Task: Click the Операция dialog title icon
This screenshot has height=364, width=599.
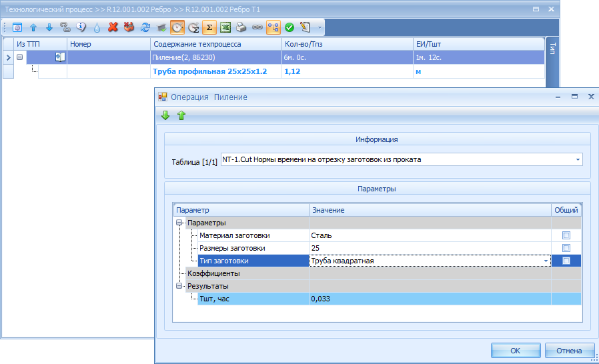Action: click(163, 97)
